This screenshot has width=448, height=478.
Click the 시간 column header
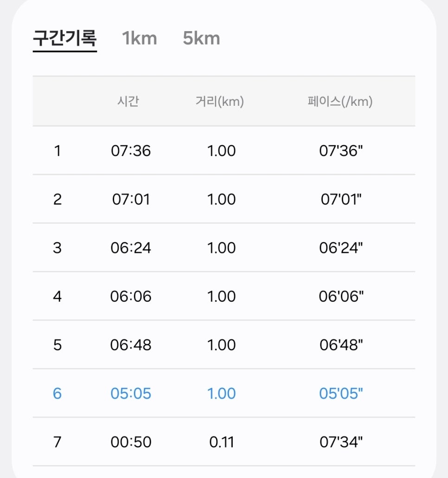(x=128, y=101)
